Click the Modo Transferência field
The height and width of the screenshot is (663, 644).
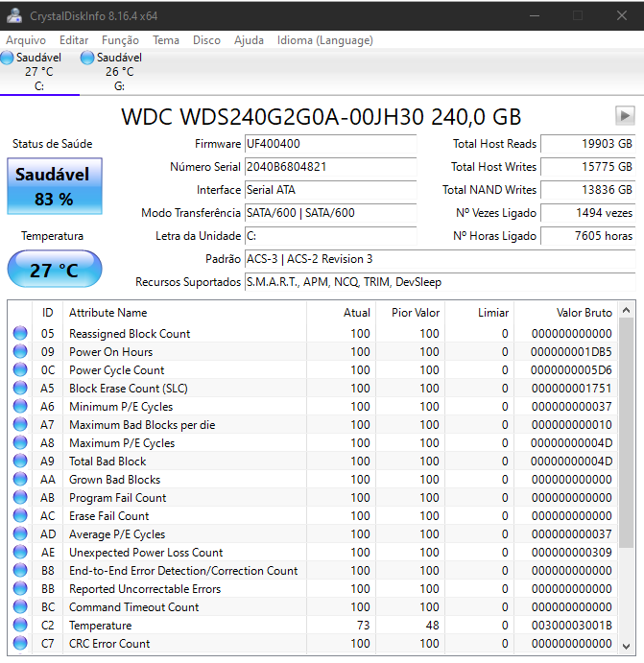331,213
